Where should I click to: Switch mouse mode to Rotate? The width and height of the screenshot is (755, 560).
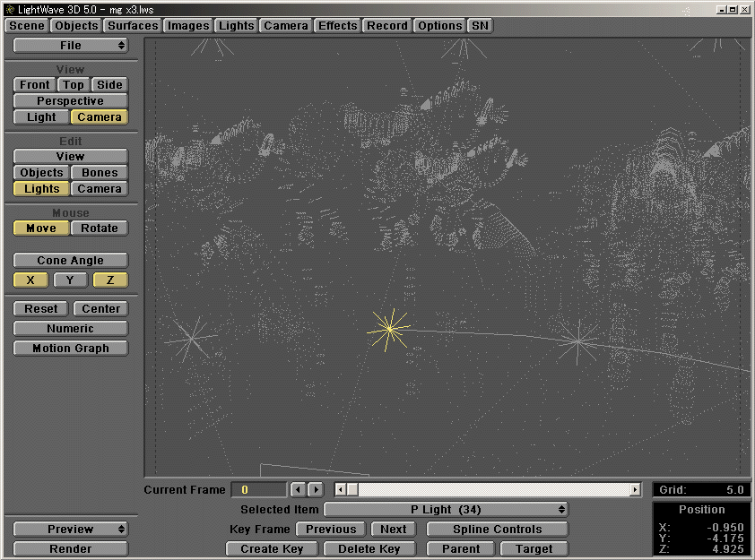pos(99,228)
